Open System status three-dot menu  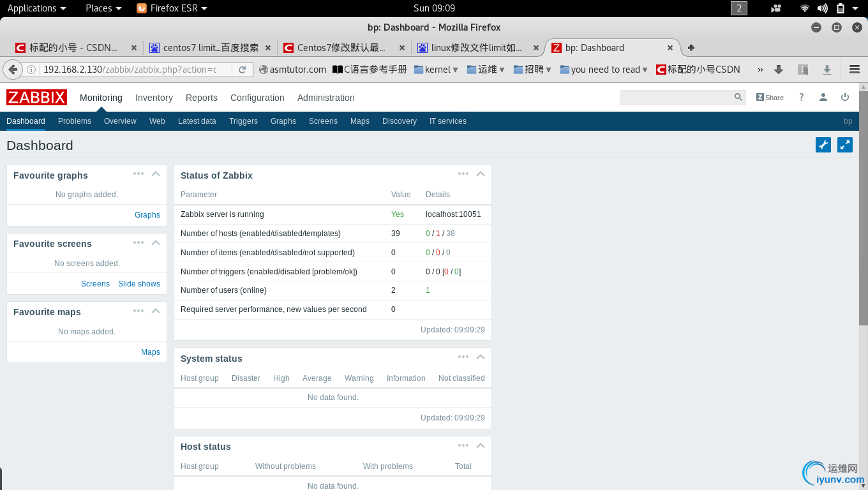463,357
